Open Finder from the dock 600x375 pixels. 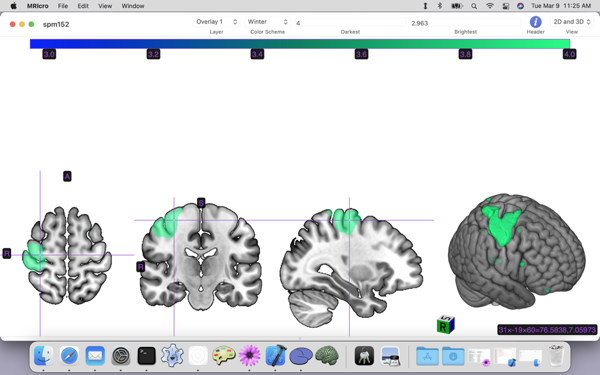(44, 355)
